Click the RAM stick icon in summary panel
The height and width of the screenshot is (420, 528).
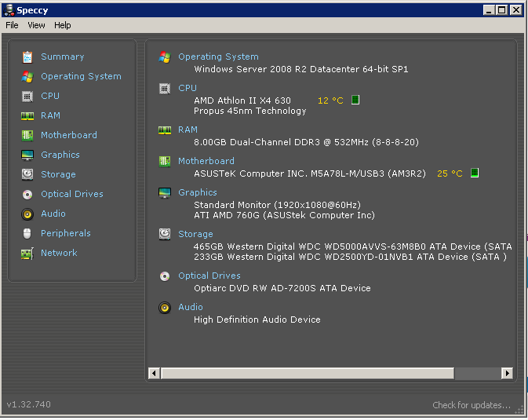[x=165, y=130]
